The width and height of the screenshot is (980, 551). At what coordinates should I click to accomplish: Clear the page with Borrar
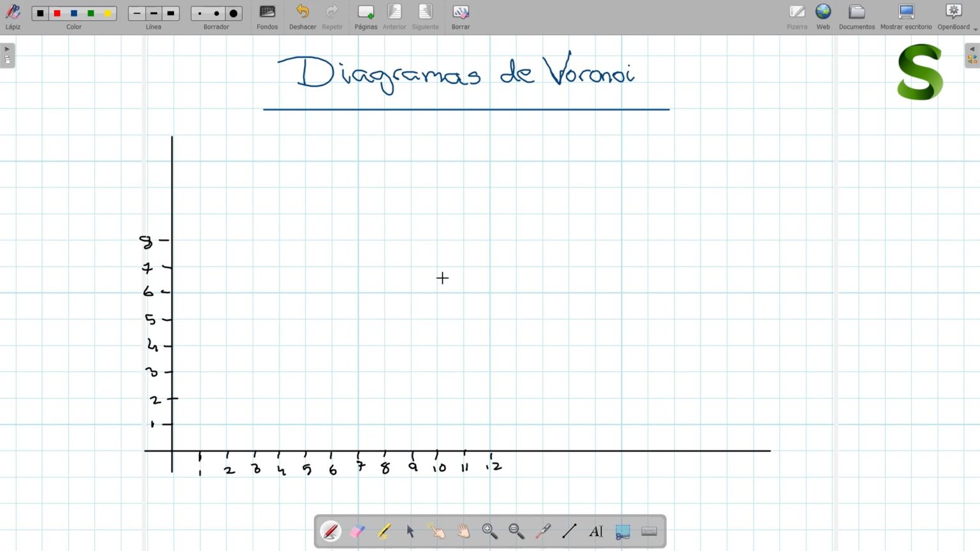(460, 13)
